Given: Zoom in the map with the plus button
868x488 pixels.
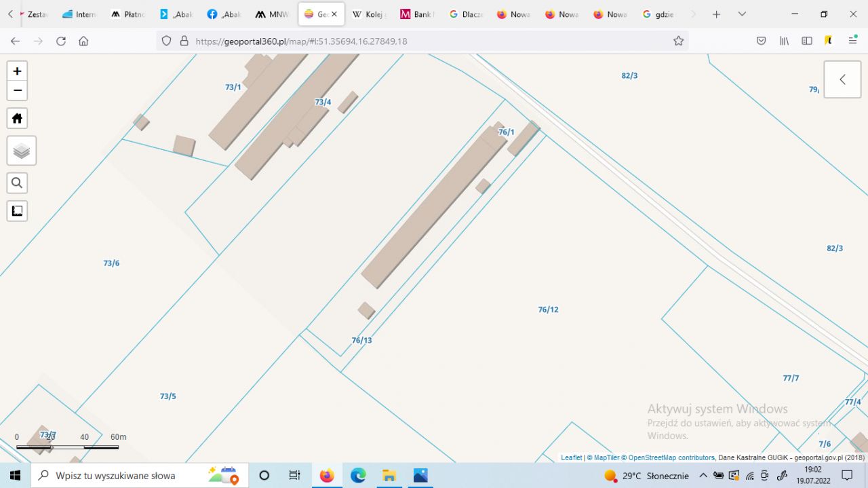Looking at the screenshot, I should pyautogui.click(x=18, y=71).
